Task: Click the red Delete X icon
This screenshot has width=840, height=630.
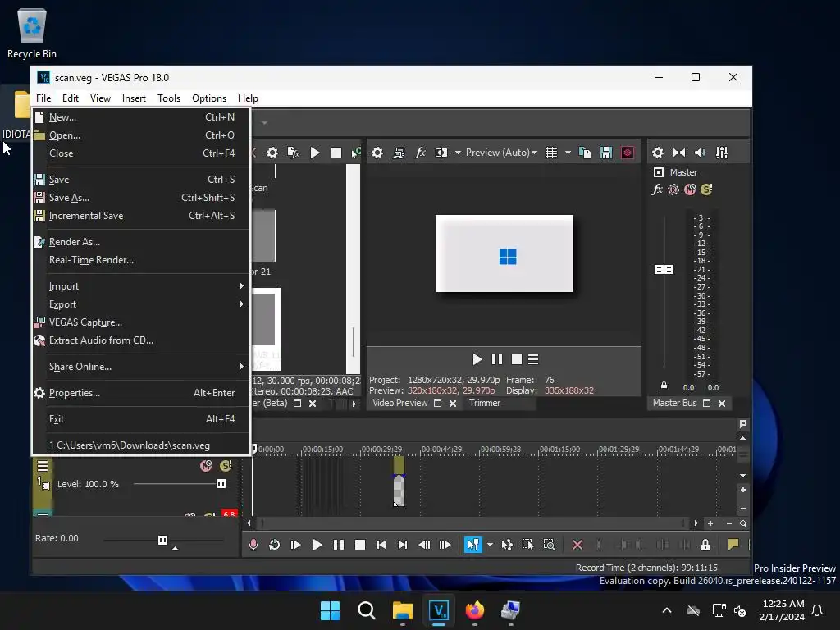Action: 577,545
